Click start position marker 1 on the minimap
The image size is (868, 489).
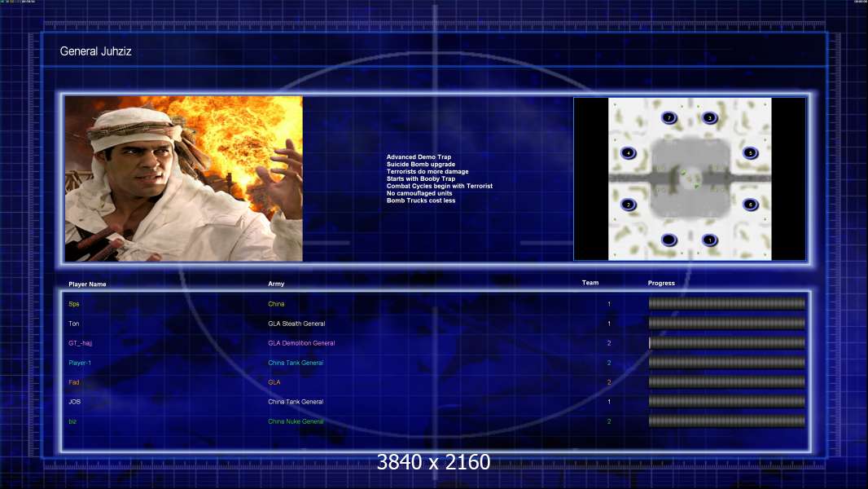point(710,240)
